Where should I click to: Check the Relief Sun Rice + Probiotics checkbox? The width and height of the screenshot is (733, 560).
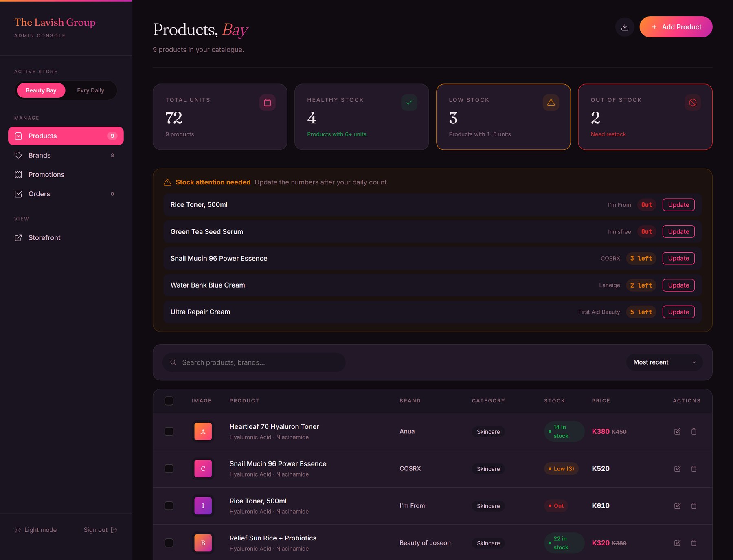[x=169, y=543]
